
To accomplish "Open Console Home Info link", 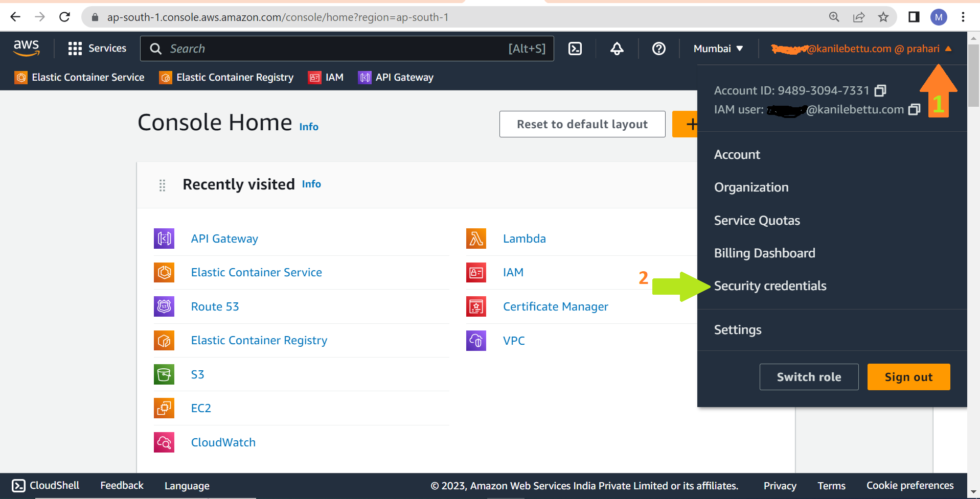I will (x=309, y=127).
